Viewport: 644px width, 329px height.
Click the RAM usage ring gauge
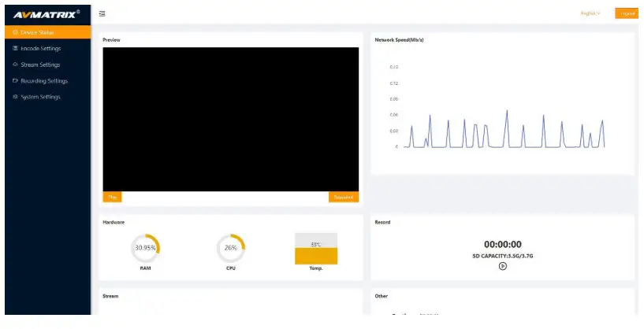pyautogui.click(x=145, y=248)
